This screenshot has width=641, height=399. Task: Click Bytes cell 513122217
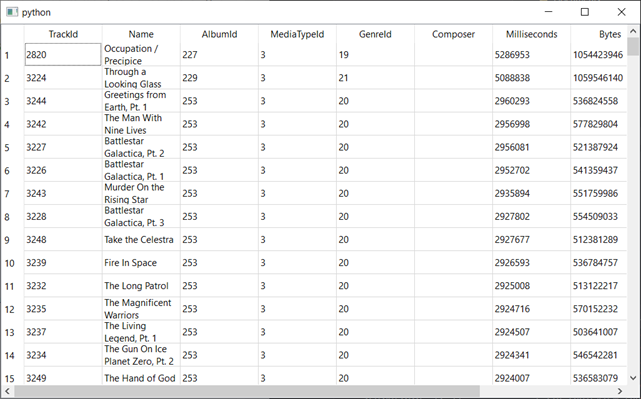(x=599, y=286)
